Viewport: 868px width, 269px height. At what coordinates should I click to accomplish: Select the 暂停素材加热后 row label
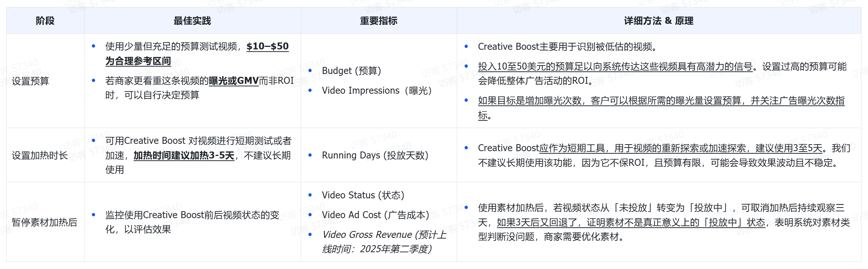45,222
